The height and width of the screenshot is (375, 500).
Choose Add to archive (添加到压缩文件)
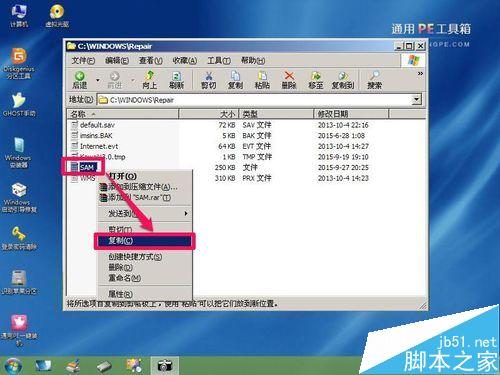[x=145, y=187]
